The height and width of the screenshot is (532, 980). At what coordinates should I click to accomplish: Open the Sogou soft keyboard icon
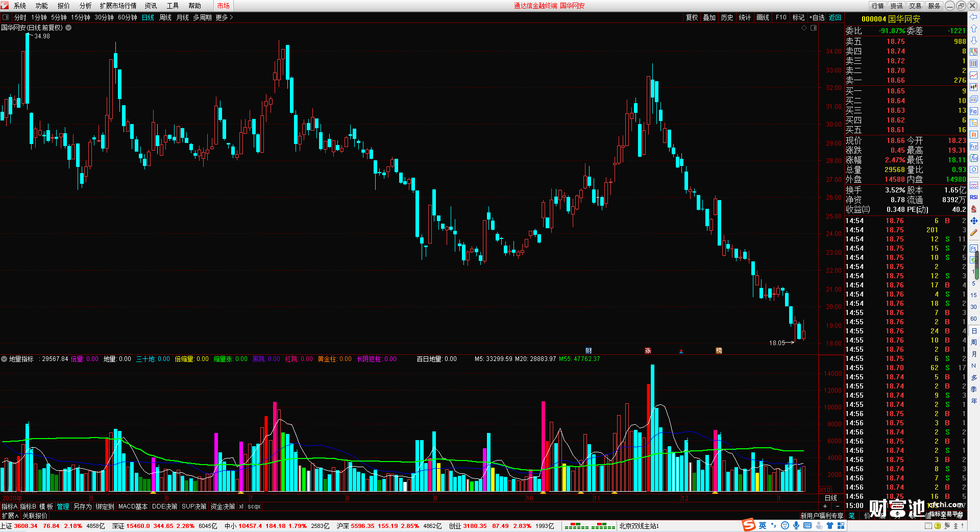(807, 525)
